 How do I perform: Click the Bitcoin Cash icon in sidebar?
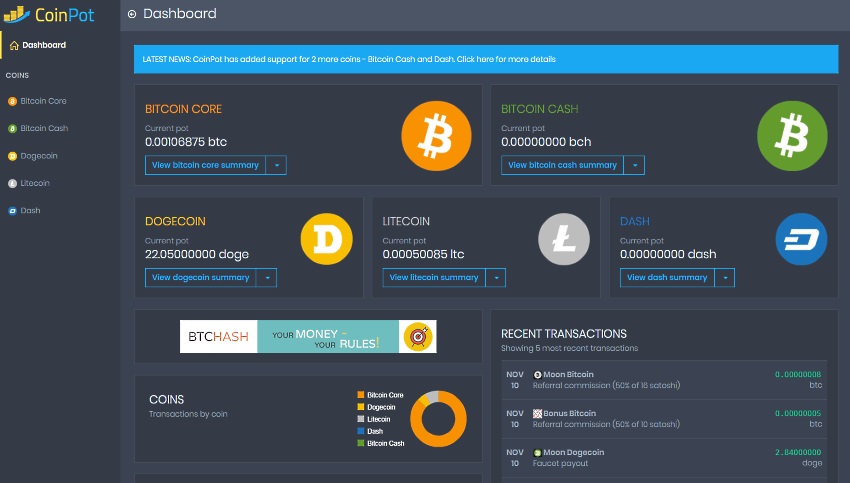12,128
